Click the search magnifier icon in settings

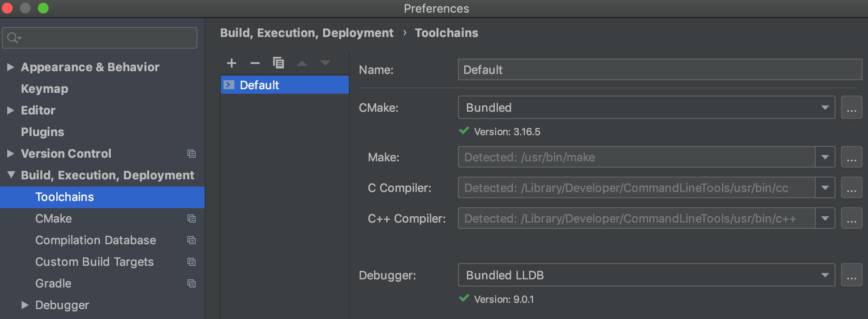14,38
